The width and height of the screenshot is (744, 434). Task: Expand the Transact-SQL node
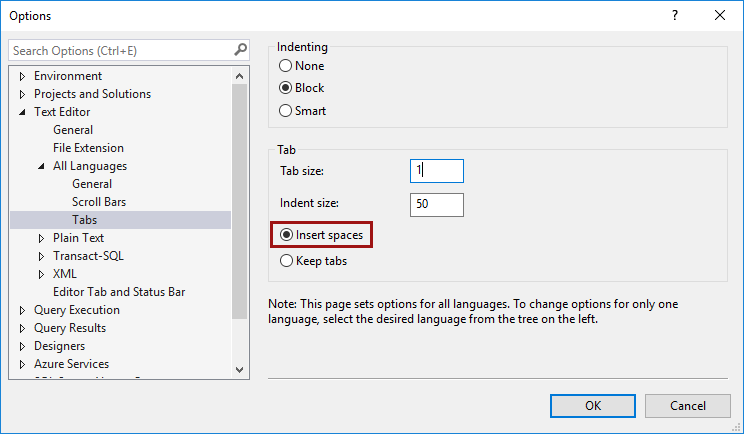[41, 256]
